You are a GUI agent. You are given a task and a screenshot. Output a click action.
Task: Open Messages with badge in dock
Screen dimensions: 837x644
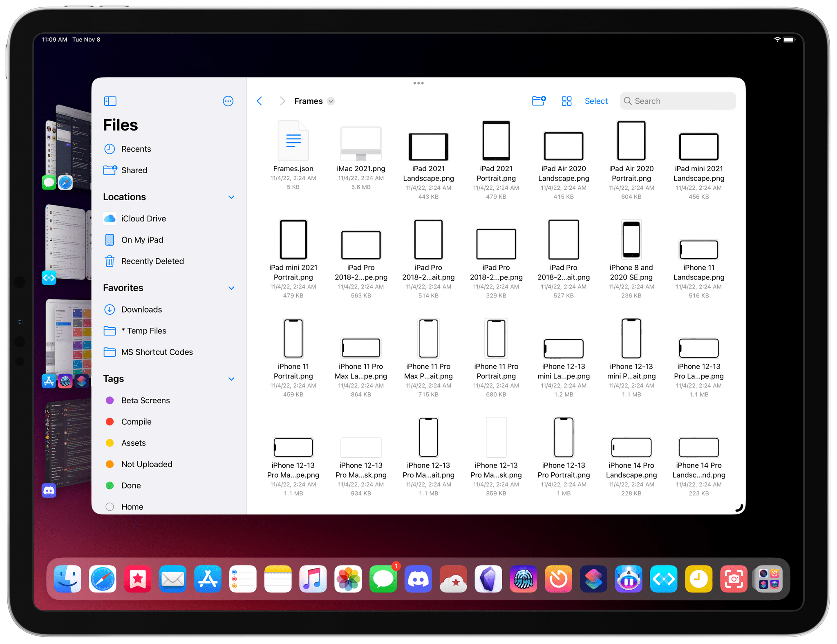pos(383,579)
